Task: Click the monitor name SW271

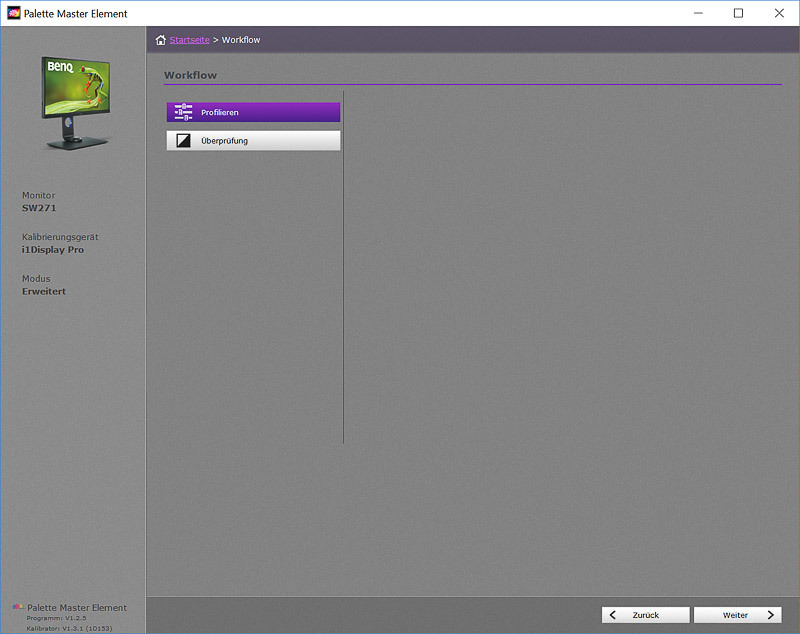Action: [x=39, y=208]
